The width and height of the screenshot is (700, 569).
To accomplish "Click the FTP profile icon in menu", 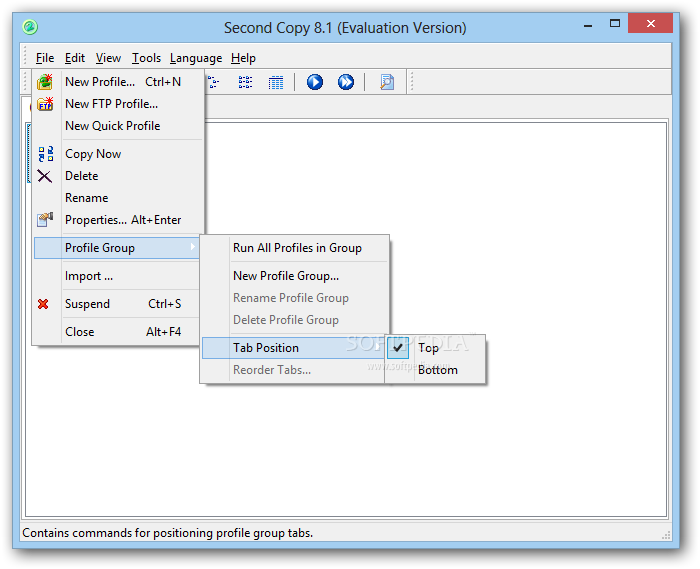I will click(45, 104).
